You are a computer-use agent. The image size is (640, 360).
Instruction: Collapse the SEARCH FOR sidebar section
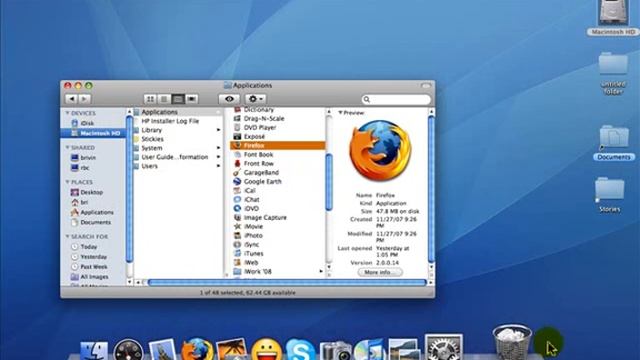67,237
